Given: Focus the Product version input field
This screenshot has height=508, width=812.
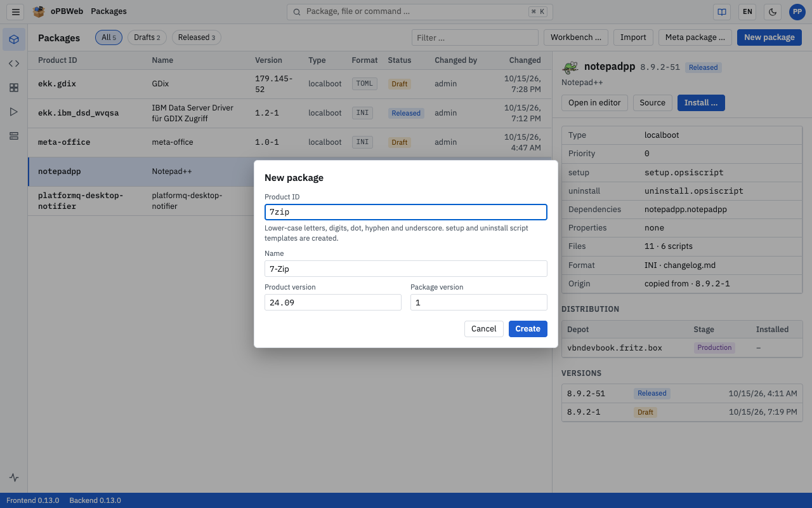Looking at the screenshot, I should point(333,302).
